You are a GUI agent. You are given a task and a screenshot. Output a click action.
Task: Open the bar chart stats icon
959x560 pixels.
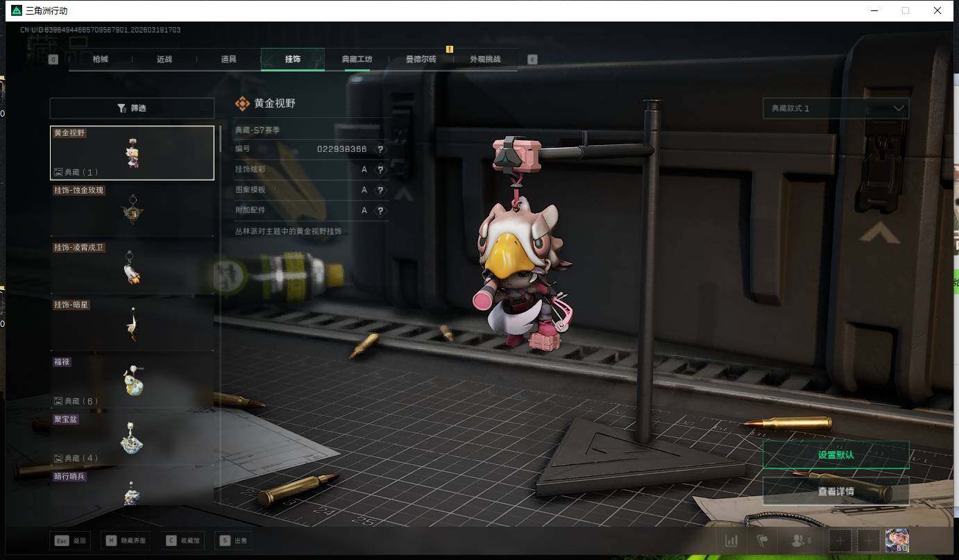(731, 541)
